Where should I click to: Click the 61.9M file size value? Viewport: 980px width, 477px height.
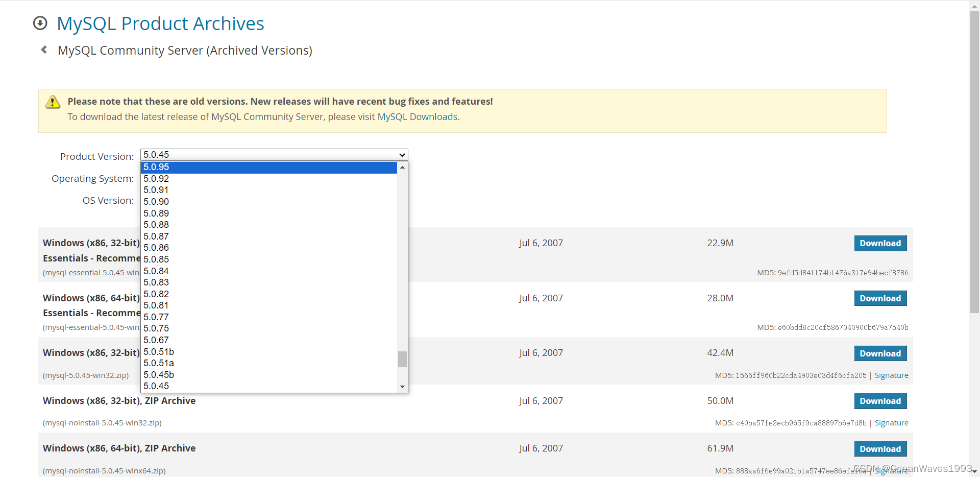coord(720,448)
